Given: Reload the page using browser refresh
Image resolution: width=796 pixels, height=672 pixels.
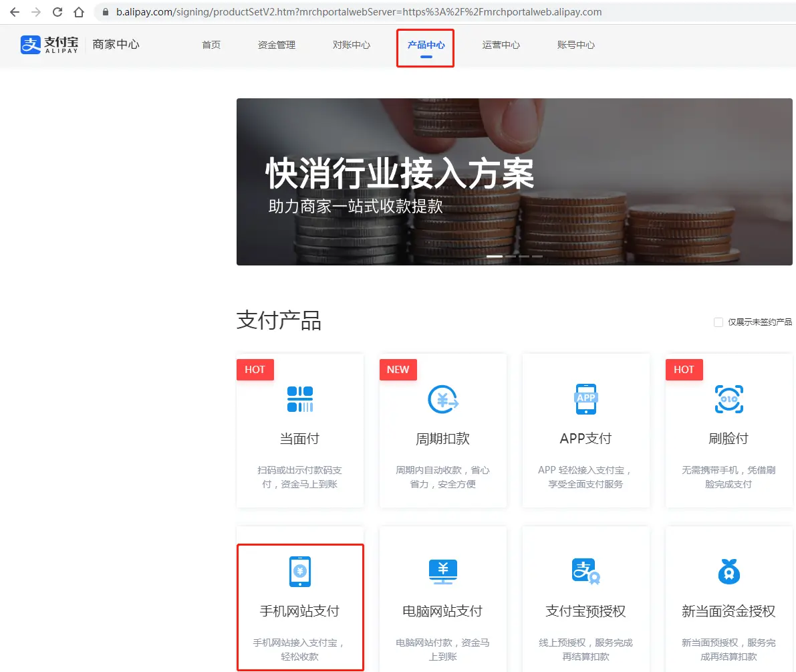Looking at the screenshot, I should point(57,12).
